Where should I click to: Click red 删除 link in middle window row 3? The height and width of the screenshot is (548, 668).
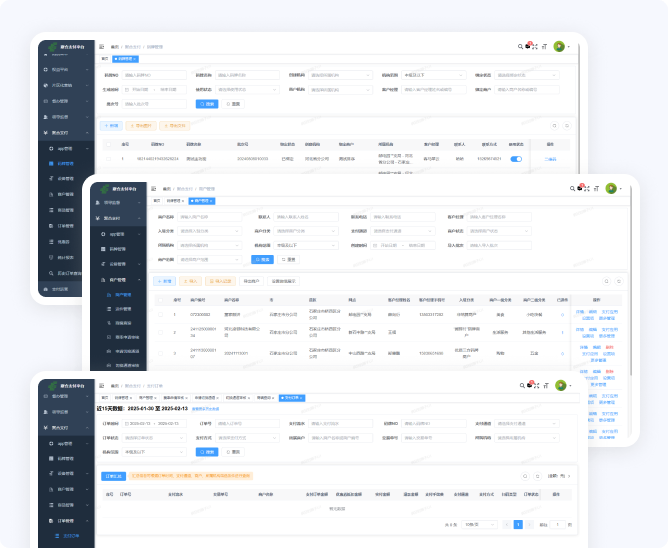click(610, 348)
